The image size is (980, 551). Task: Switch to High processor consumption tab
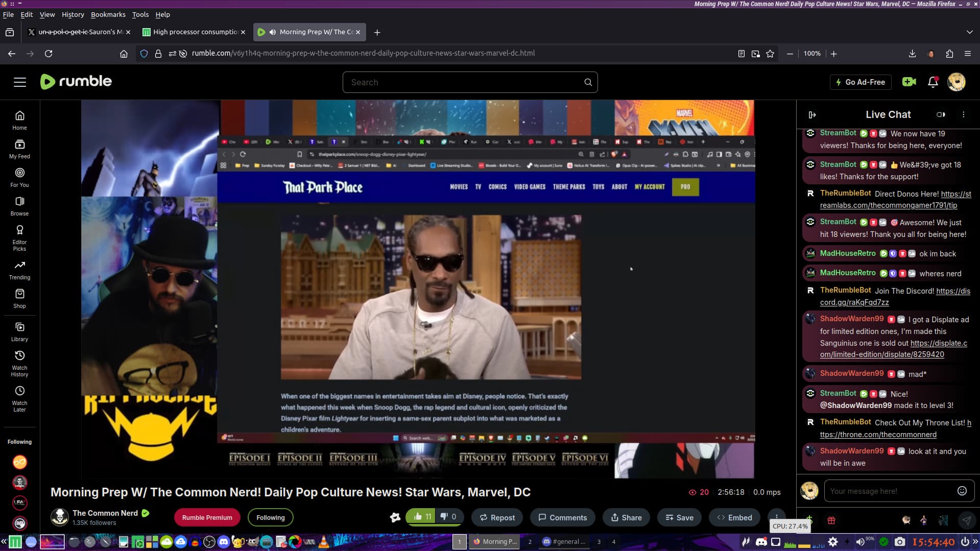(x=194, y=32)
